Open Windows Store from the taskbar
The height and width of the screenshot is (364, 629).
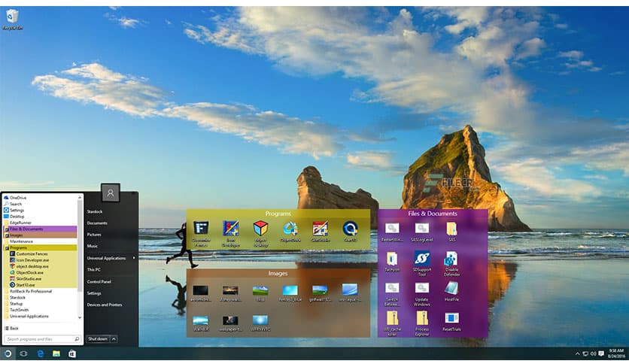click(x=72, y=353)
